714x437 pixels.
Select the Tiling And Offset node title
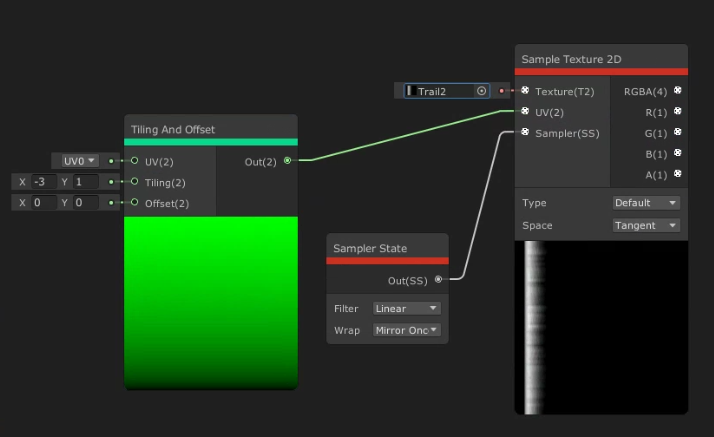click(173, 130)
